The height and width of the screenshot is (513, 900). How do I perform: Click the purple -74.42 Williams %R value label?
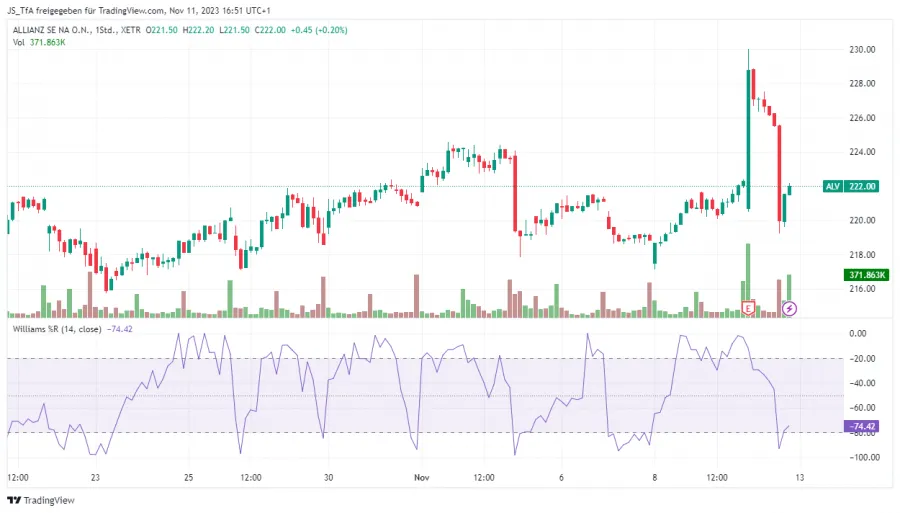(x=862, y=427)
